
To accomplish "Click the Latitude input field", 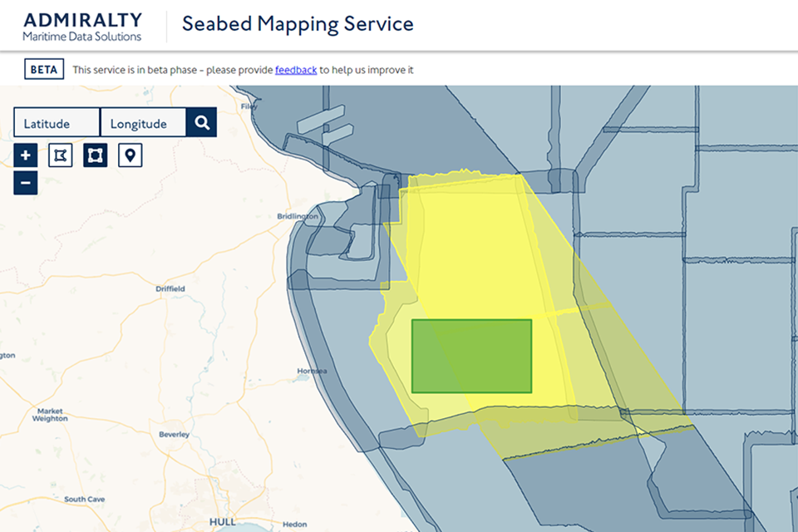I will pyautogui.click(x=56, y=122).
